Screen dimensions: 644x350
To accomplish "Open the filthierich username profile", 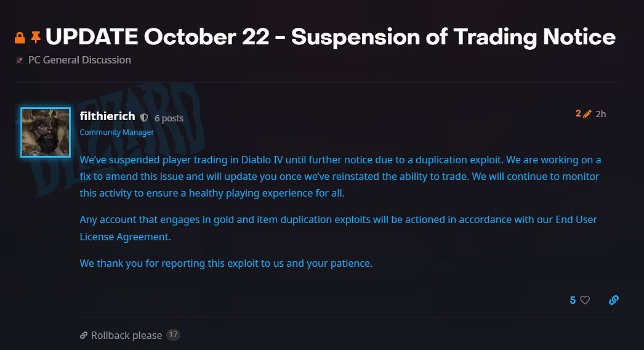I will click(107, 116).
